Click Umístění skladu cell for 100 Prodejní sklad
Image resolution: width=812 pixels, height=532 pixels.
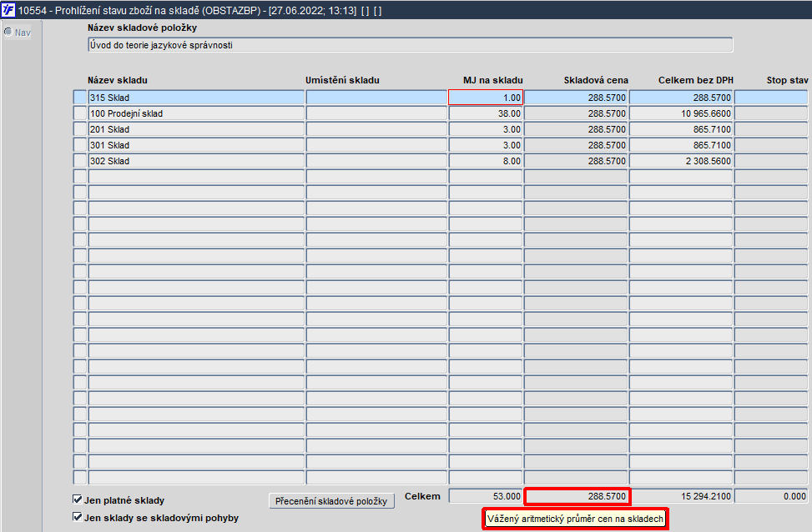point(376,113)
